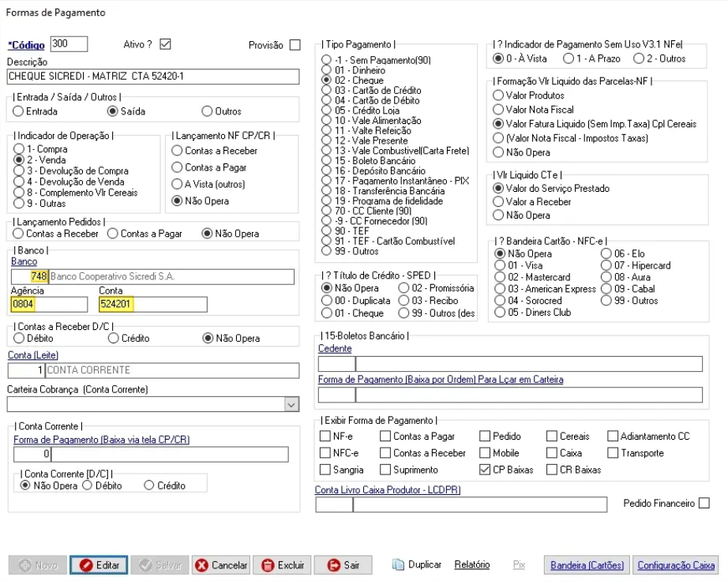
Task: Select 1 - A Prazo payment indicator
Action: coord(569,58)
